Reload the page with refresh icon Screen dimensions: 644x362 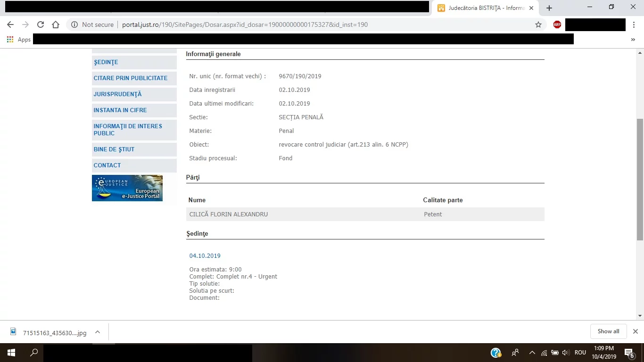[41, 25]
